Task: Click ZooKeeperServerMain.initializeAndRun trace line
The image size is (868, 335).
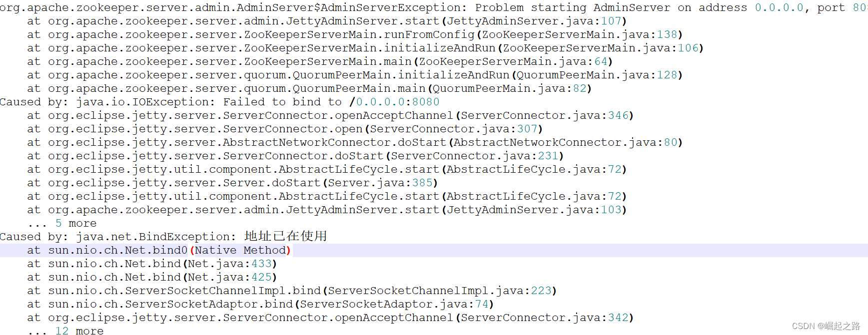Action: (365, 48)
